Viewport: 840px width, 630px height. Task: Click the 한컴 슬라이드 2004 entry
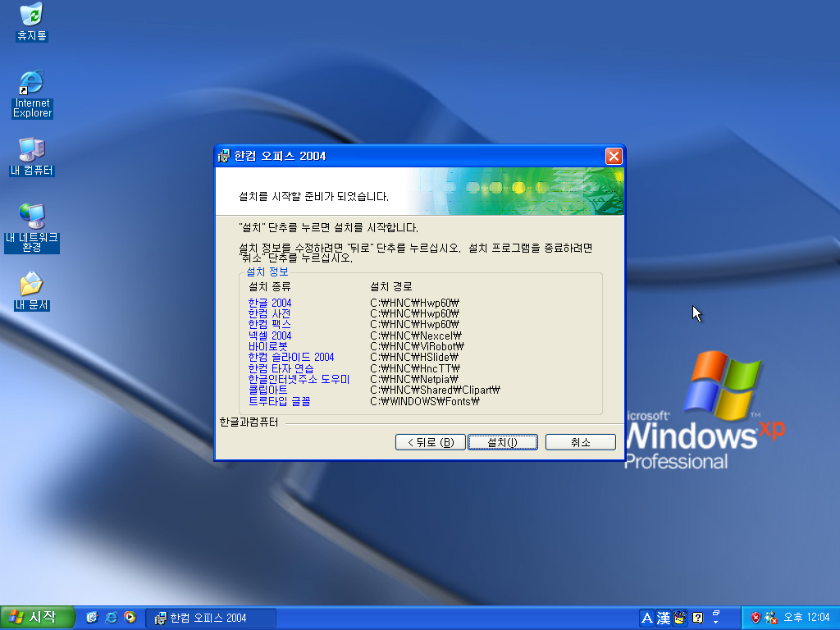pos(291,357)
